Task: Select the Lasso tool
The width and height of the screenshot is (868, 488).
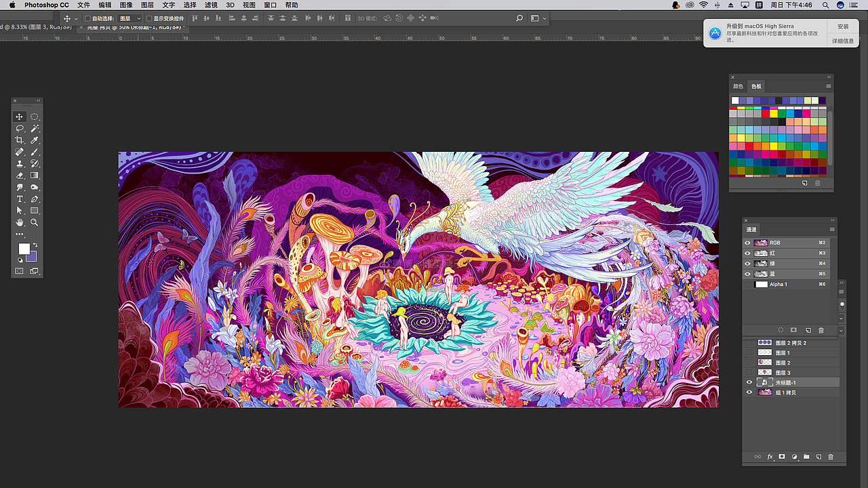Action: (x=20, y=128)
